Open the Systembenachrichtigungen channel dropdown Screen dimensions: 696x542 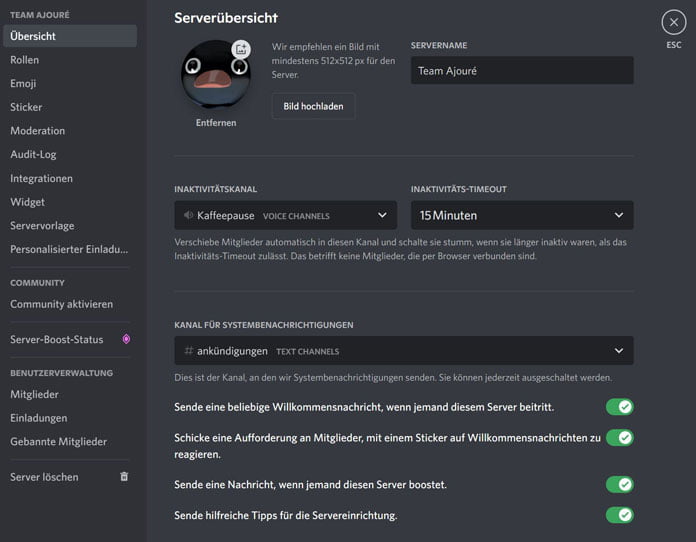[403, 351]
